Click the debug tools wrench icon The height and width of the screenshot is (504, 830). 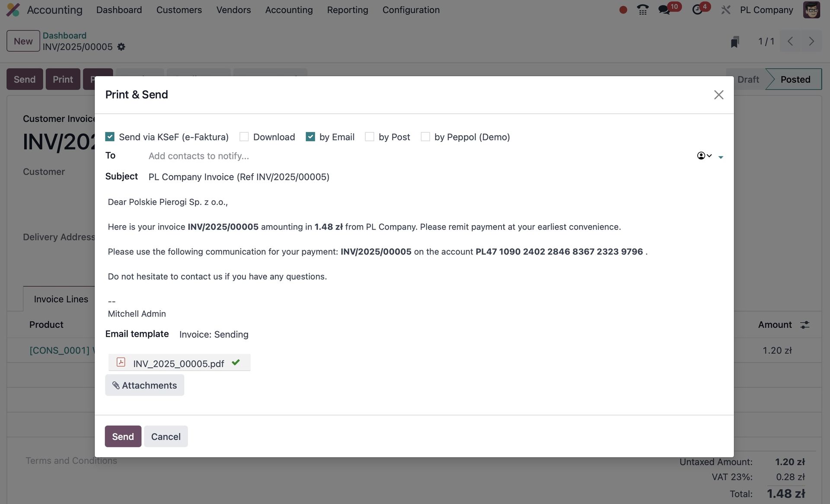pos(726,10)
